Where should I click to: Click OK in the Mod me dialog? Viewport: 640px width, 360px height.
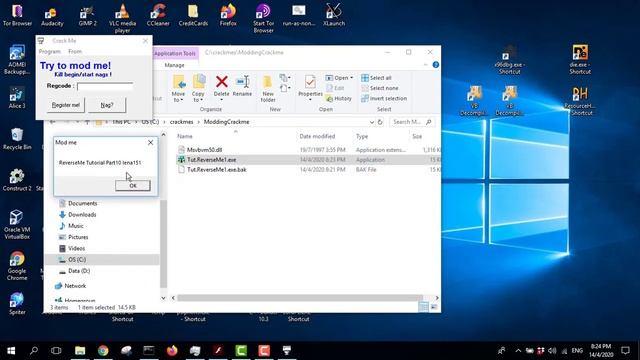[x=133, y=186]
